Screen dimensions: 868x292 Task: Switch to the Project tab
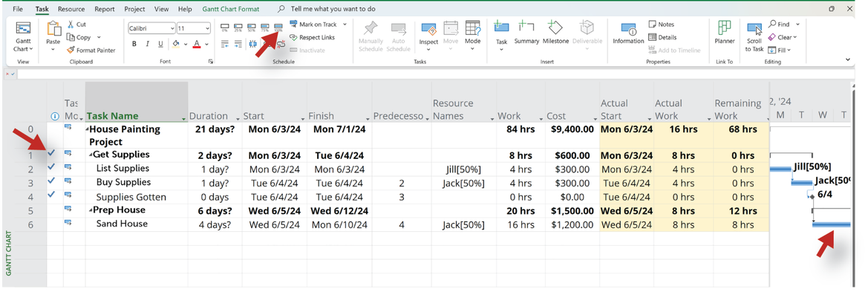(x=134, y=9)
